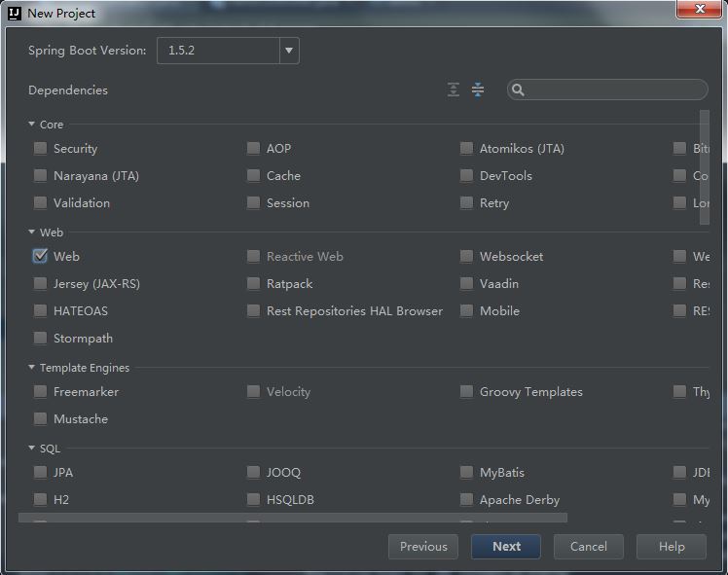Viewport: 728px width, 575px height.
Task: Click the search magnifier icon
Action: (518, 90)
